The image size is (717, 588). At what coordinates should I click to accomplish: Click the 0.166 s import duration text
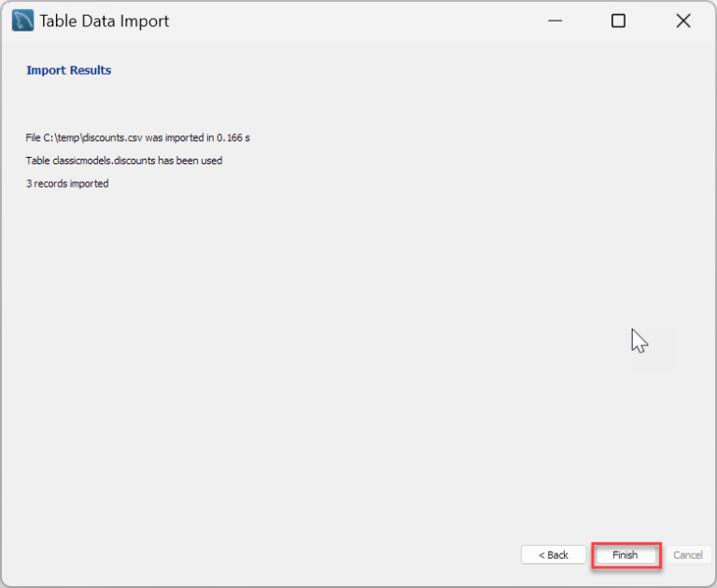tap(233, 137)
